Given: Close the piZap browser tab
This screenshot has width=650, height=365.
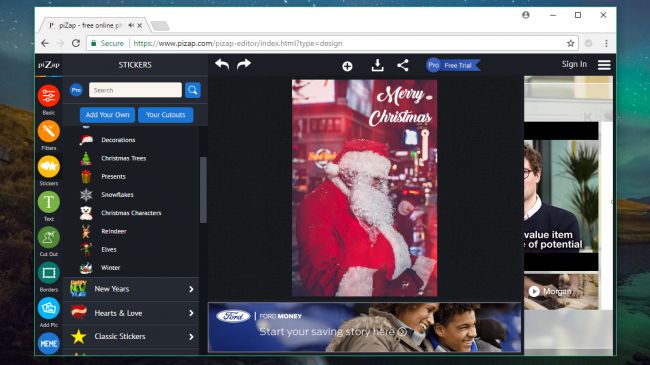Looking at the screenshot, I should [x=140, y=25].
